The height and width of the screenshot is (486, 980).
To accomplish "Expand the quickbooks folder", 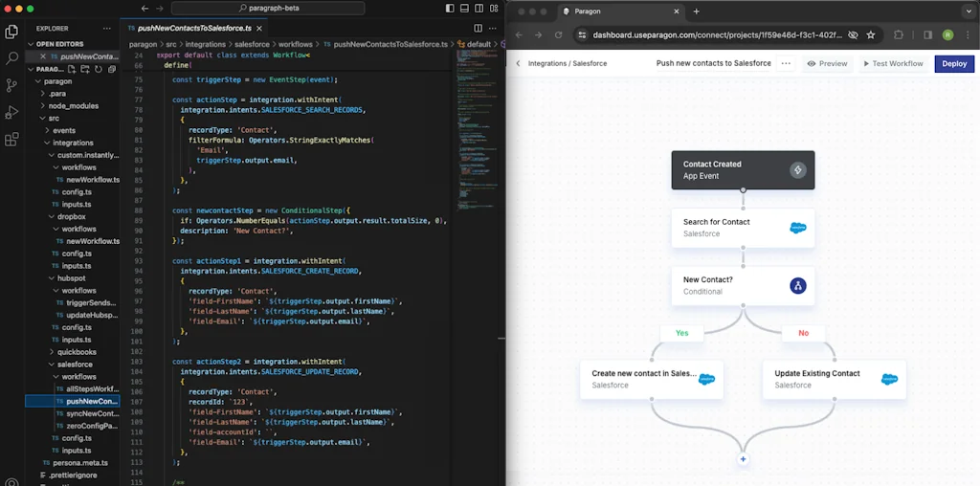I will point(76,352).
